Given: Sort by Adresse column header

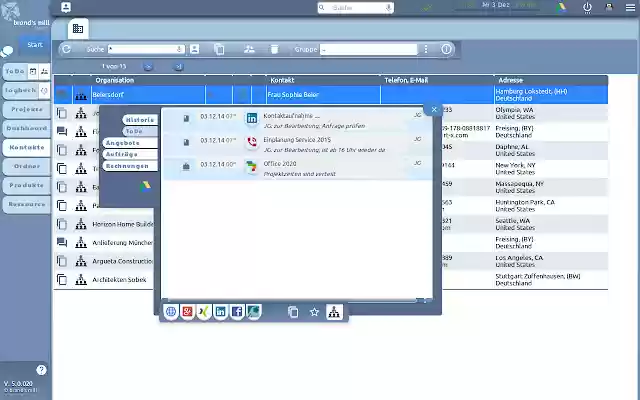Looking at the screenshot, I should [x=510, y=80].
